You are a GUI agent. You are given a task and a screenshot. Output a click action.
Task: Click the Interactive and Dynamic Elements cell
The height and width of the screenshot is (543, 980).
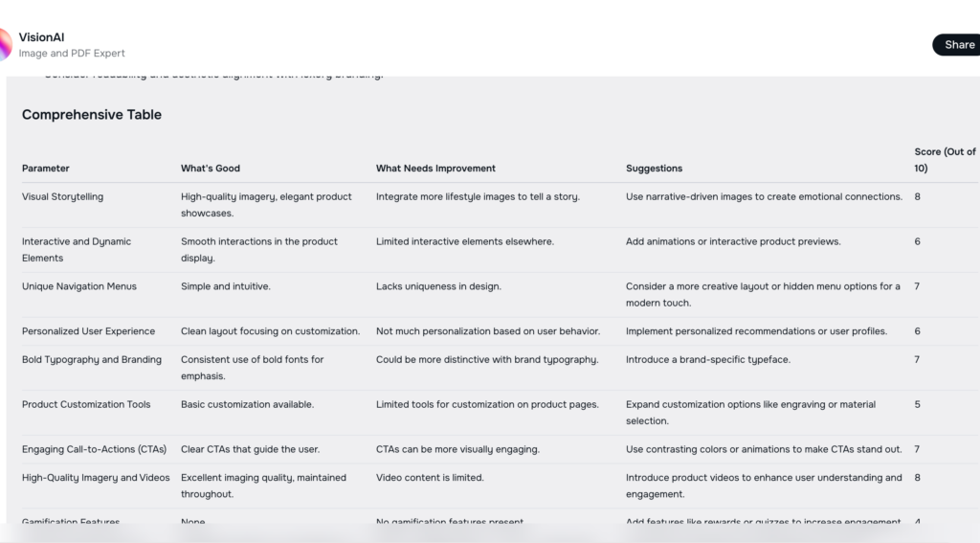[x=77, y=250]
